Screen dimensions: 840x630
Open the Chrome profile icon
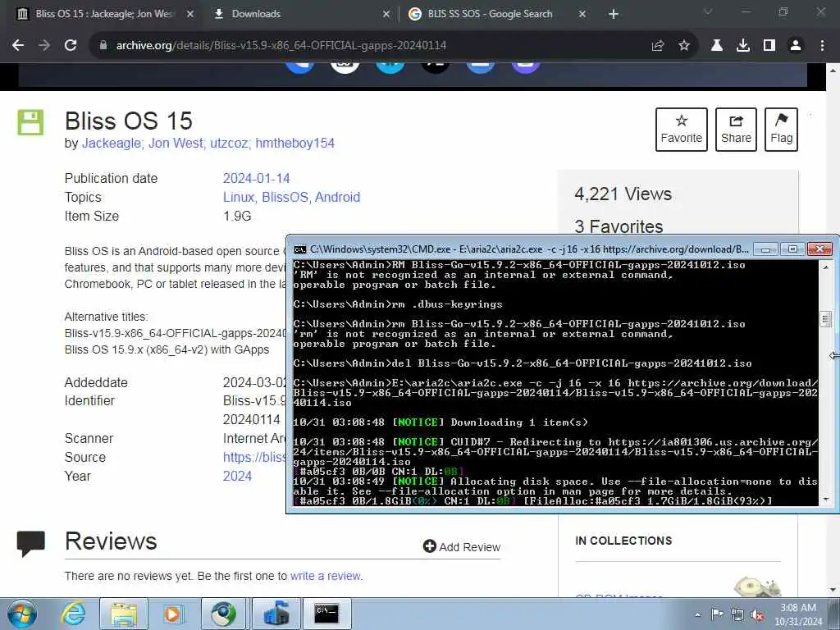coord(796,46)
